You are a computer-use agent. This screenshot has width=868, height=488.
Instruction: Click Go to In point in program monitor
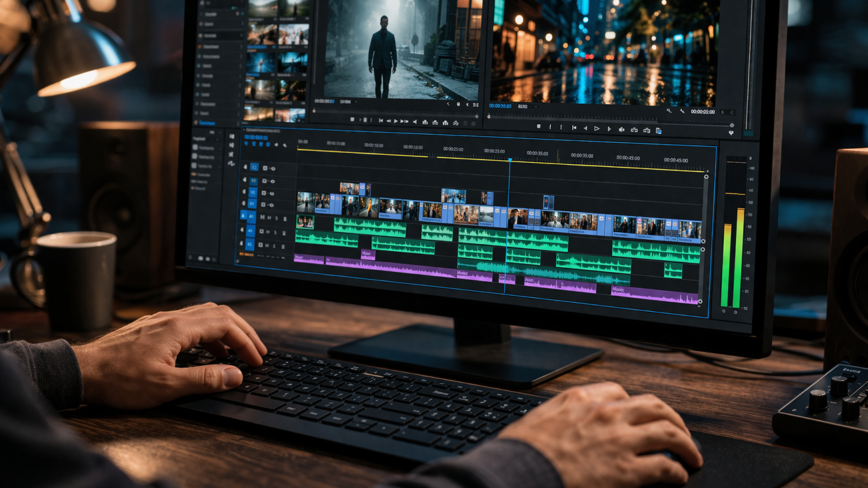(574, 128)
